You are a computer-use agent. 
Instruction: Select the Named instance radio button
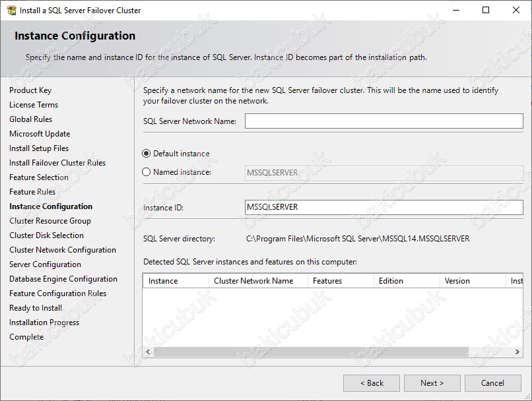146,172
